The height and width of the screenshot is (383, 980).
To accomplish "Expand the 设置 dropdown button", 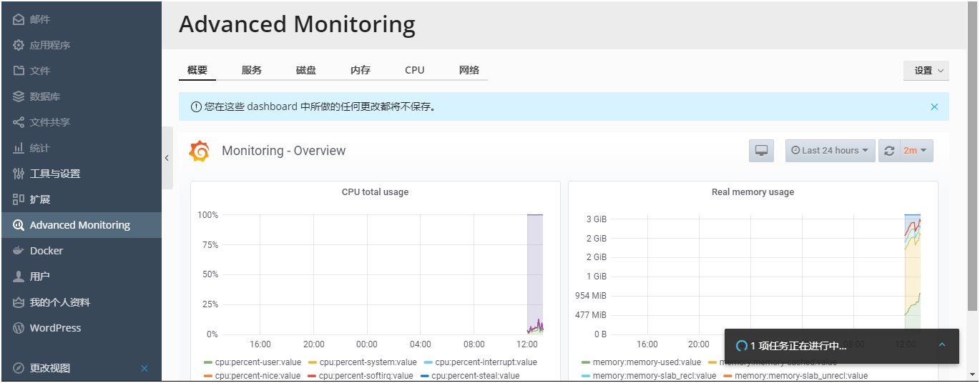I will click(926, 71).
